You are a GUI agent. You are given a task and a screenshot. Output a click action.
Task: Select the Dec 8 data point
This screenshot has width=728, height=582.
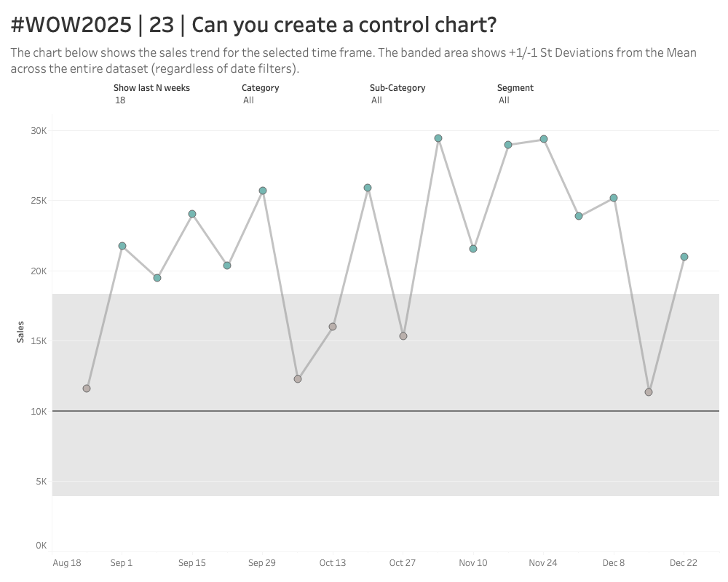pyautogui.click(x=614, y=198)
